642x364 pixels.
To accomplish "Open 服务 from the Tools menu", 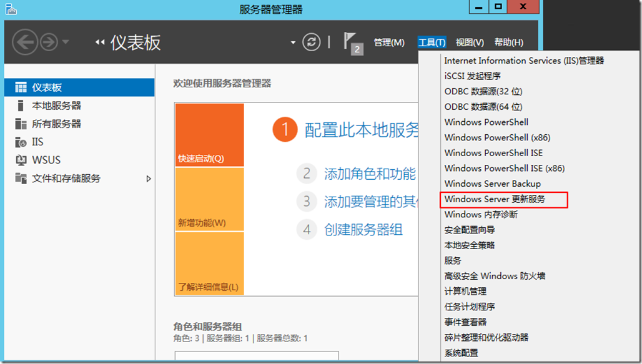I will pos(453,260).
